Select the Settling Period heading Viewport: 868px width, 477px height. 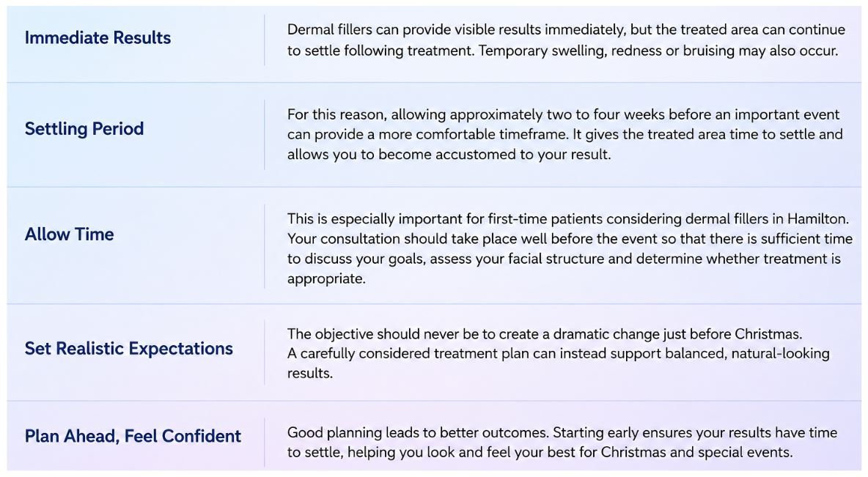tap(84, 128)
